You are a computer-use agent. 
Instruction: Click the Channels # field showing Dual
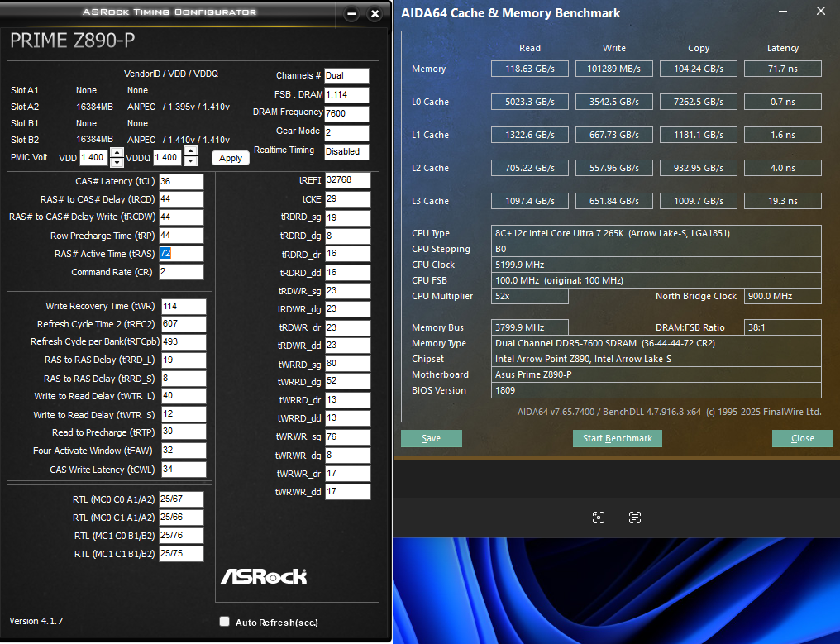pos(346,76)
